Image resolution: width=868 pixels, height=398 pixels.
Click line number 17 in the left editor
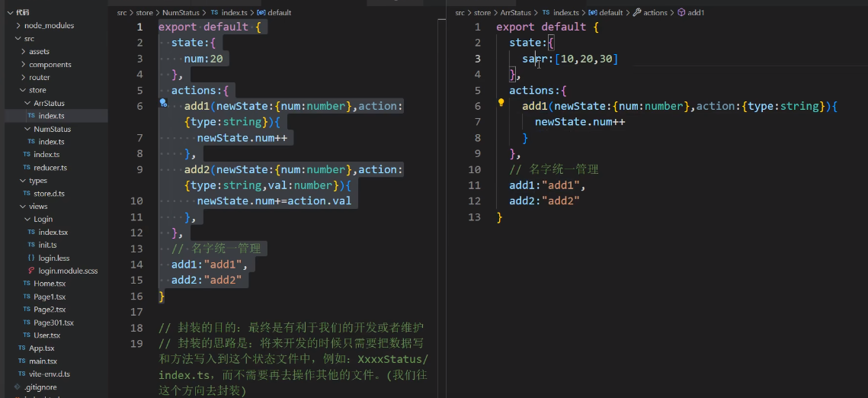136,312
